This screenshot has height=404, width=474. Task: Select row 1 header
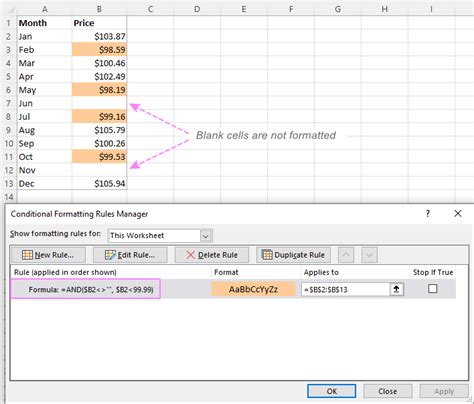point(8,23)
